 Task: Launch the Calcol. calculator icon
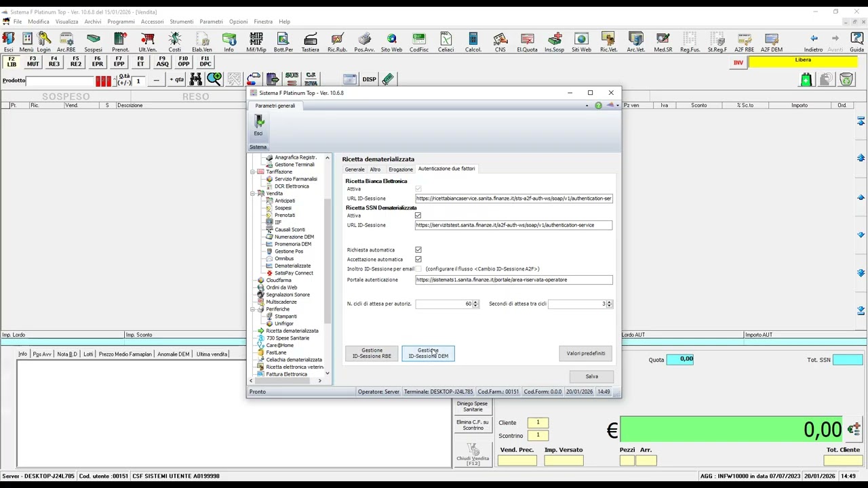click(473, 42)
